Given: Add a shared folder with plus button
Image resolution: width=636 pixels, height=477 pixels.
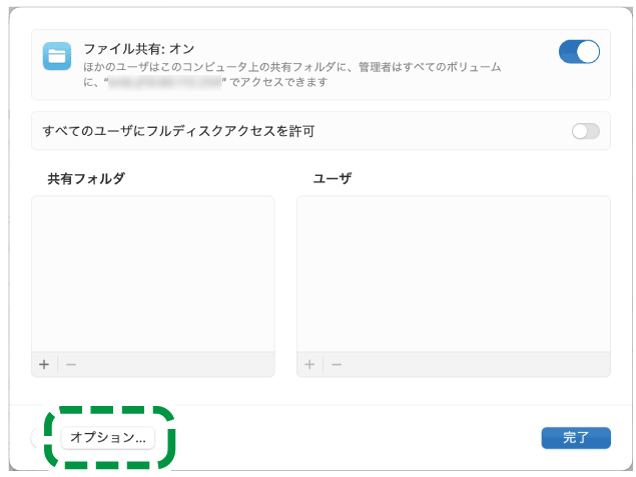Looking at the screenshot, I should [x=44, y=364].
